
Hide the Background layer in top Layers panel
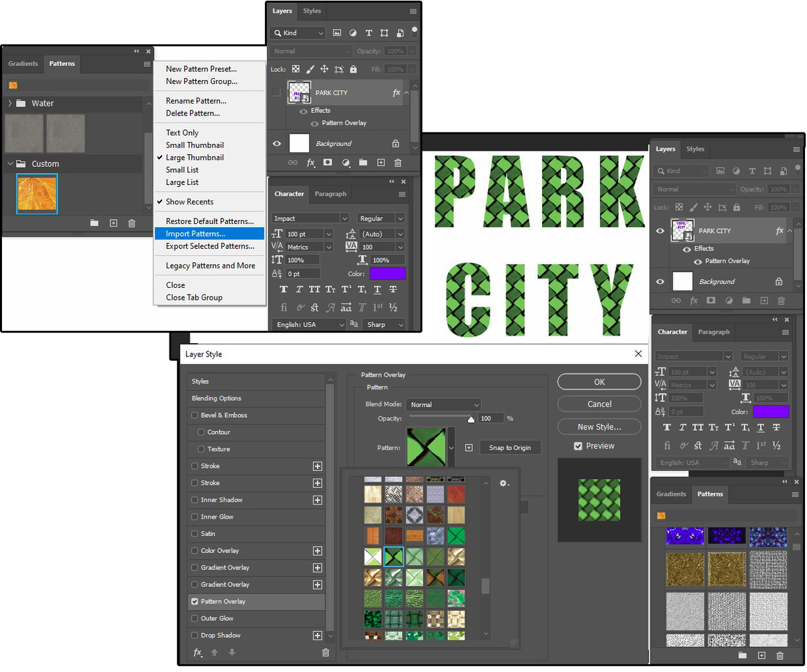pyautogui.click(x=276, y=143)
